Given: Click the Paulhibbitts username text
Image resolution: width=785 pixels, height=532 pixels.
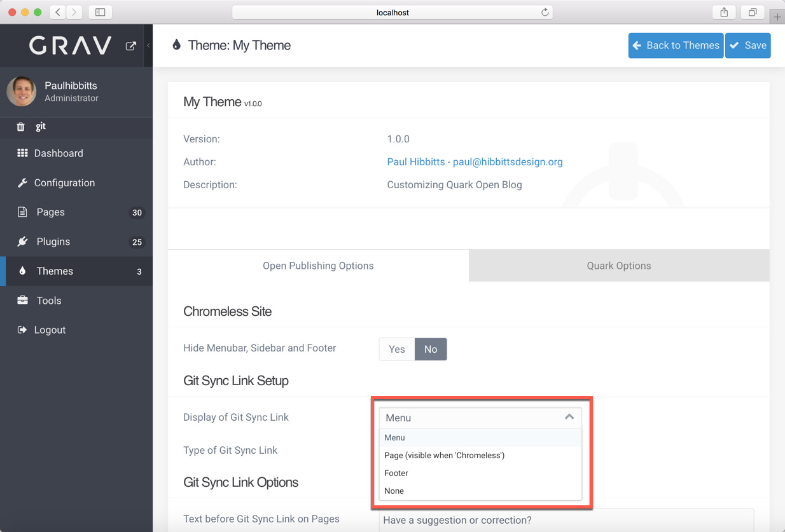Looking at the screenshot, I should tap(71, 86).
